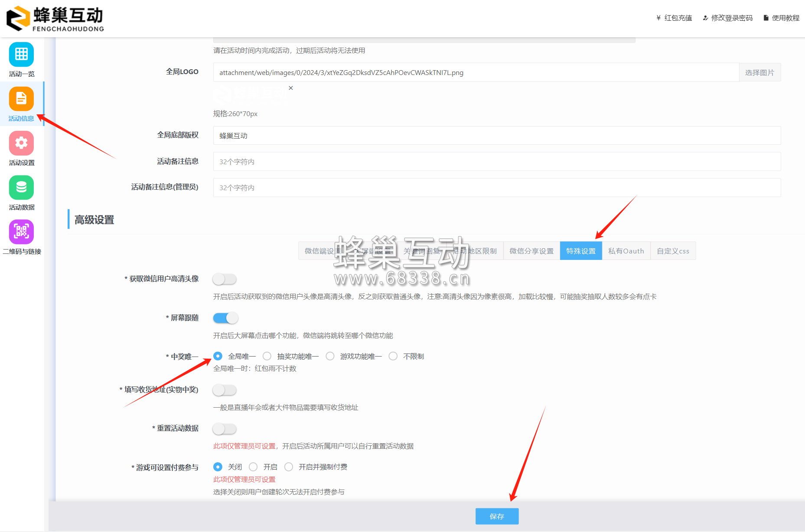Enable 获取微信用户高清头像 switch
This screenshot has width=805, height=532.
(x=224, y=279)
